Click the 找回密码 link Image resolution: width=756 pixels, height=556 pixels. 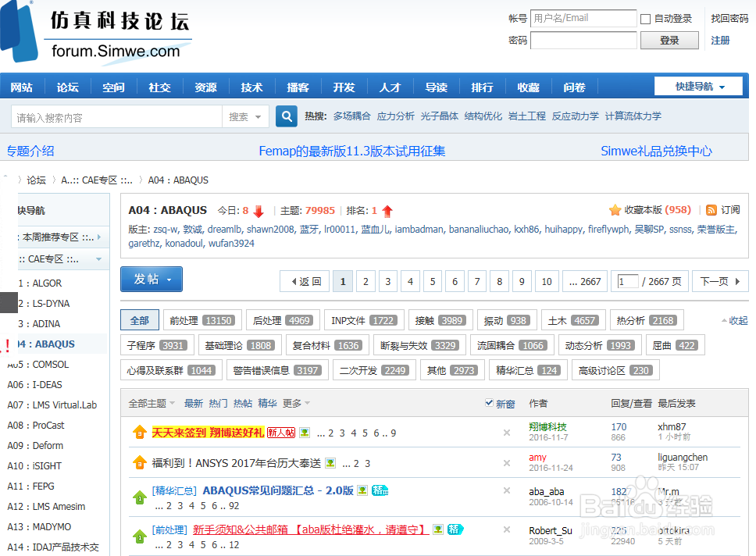point(729,18)
